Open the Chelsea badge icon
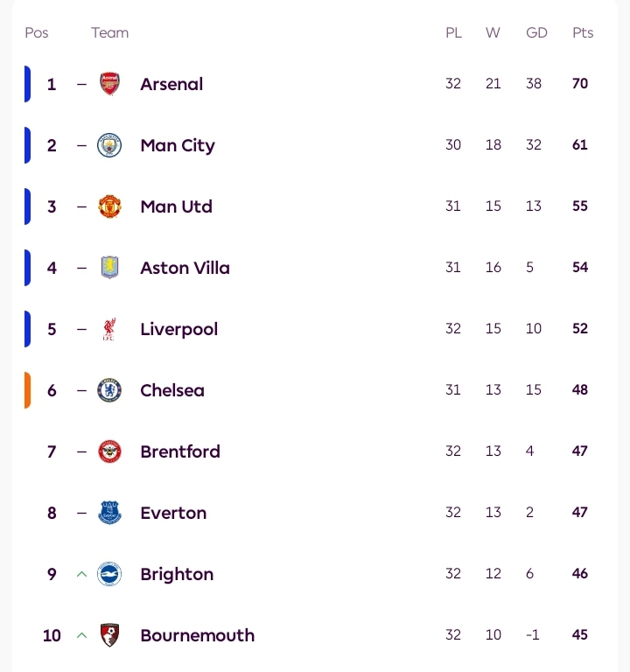Viewport: 630px width, 672px height. 109,390
